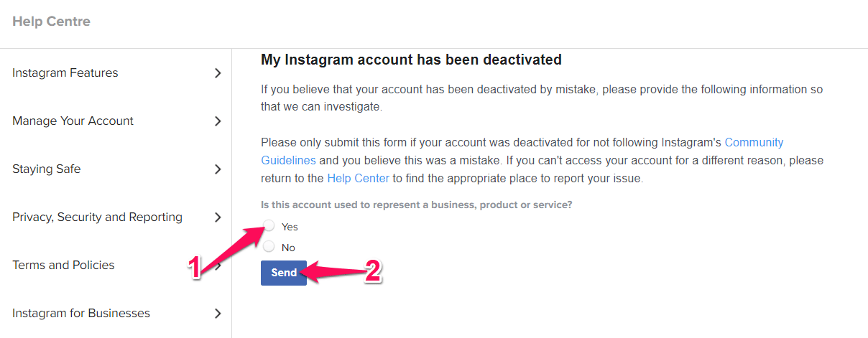Click the business, product or service question
868x338 pixels.
(x=416, y=205)
